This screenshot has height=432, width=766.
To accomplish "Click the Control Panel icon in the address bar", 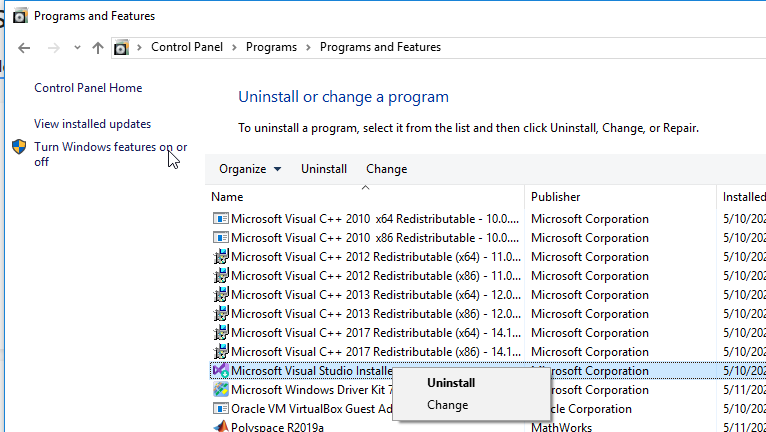I will [x=121, y=47].
